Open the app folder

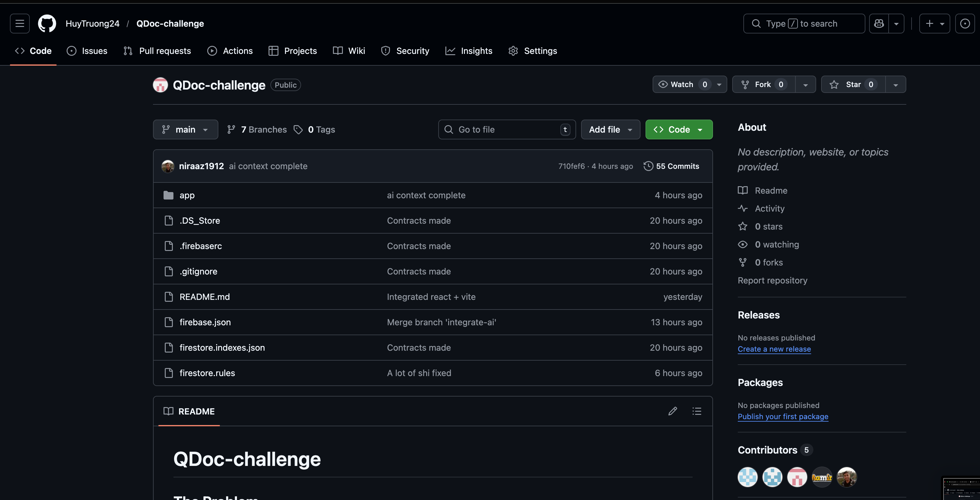point(187,195)
